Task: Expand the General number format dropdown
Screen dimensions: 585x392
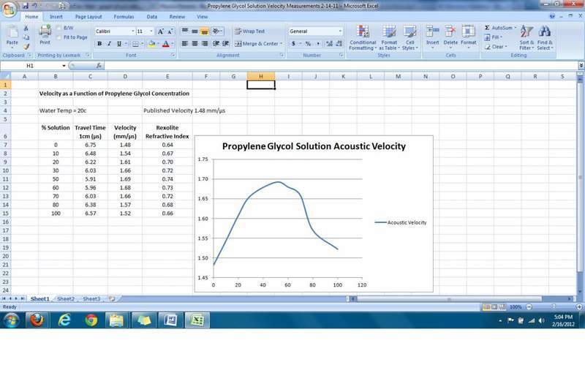Action: coord(339,31)
